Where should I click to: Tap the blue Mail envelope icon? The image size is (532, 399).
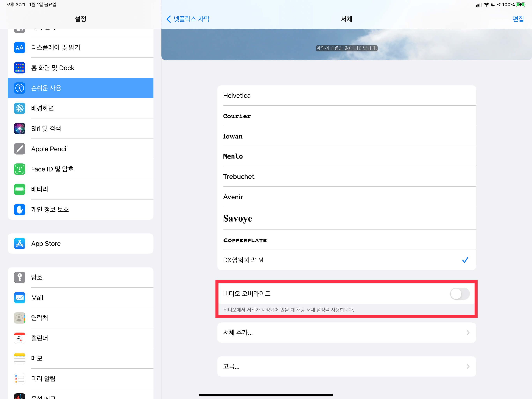tap(19, 298)
